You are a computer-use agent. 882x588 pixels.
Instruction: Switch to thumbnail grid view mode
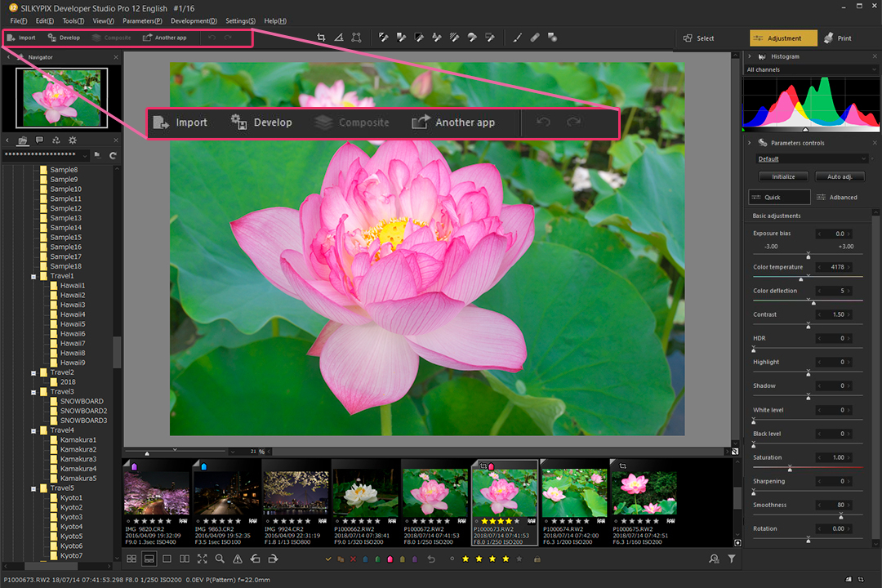(131, 559)
